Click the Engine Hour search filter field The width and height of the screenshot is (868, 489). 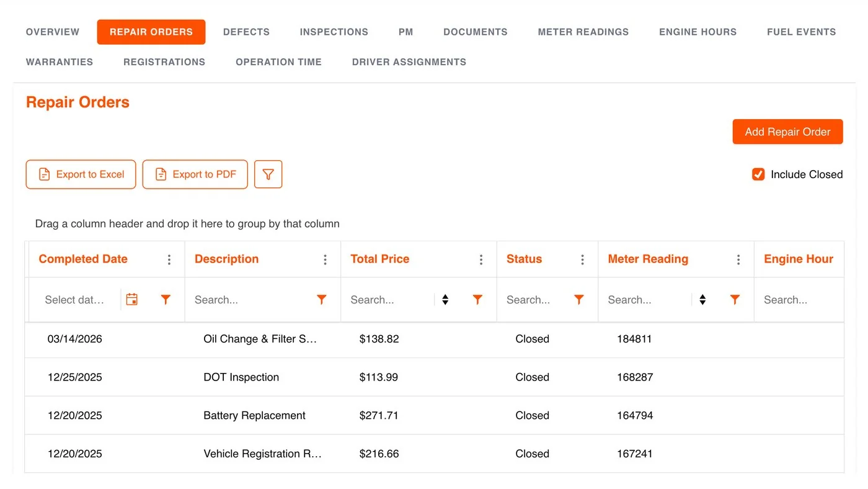[x=800, y=300]
